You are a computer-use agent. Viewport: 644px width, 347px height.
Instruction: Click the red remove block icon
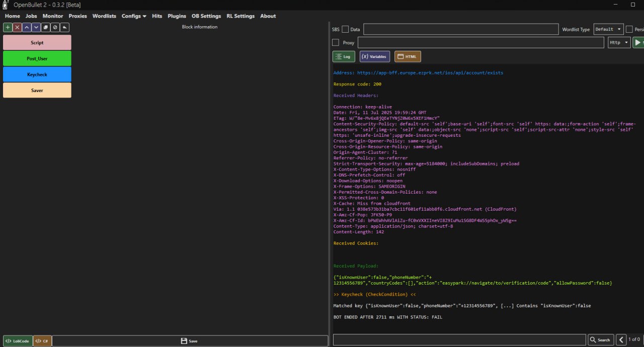pos(17,27)
